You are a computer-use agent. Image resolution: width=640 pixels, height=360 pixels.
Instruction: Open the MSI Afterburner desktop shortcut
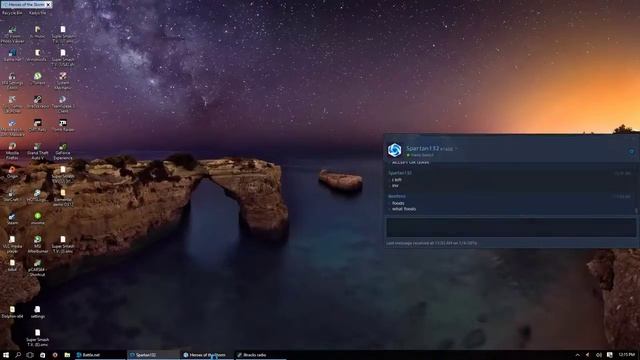tap(38, 244)
